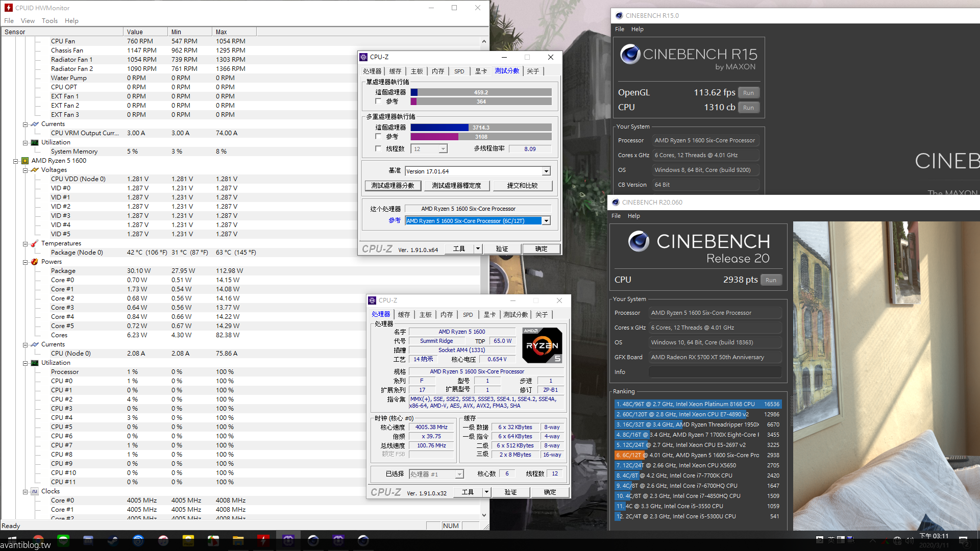Click multi-thread reference bar 3108
The image size is (980, 551).
click(481, 137)
